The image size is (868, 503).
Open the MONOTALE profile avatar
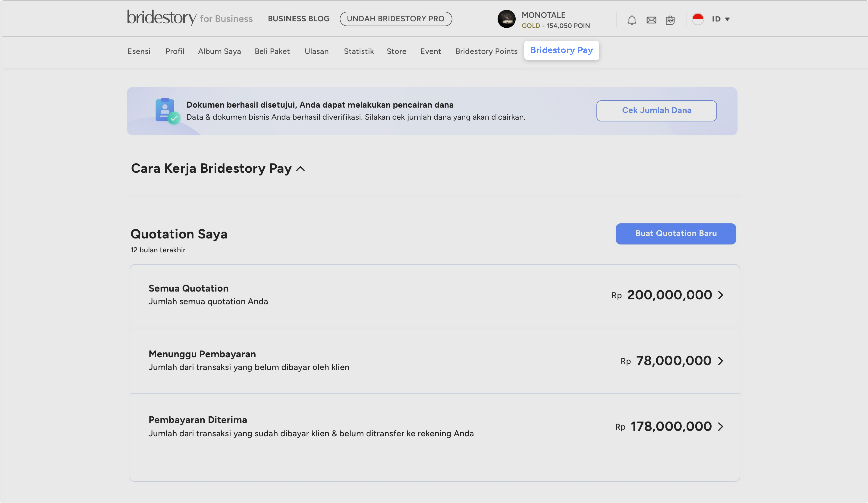click(506, 19)
